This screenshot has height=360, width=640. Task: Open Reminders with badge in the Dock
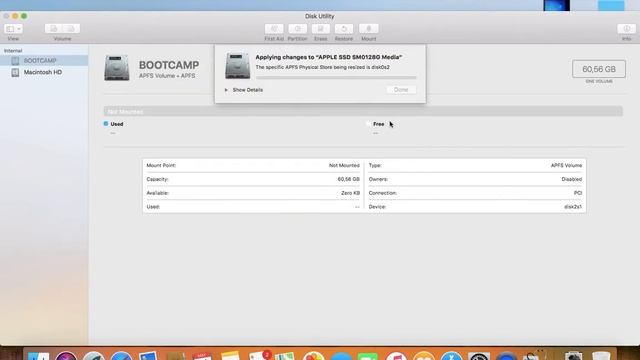click(259, 356)
